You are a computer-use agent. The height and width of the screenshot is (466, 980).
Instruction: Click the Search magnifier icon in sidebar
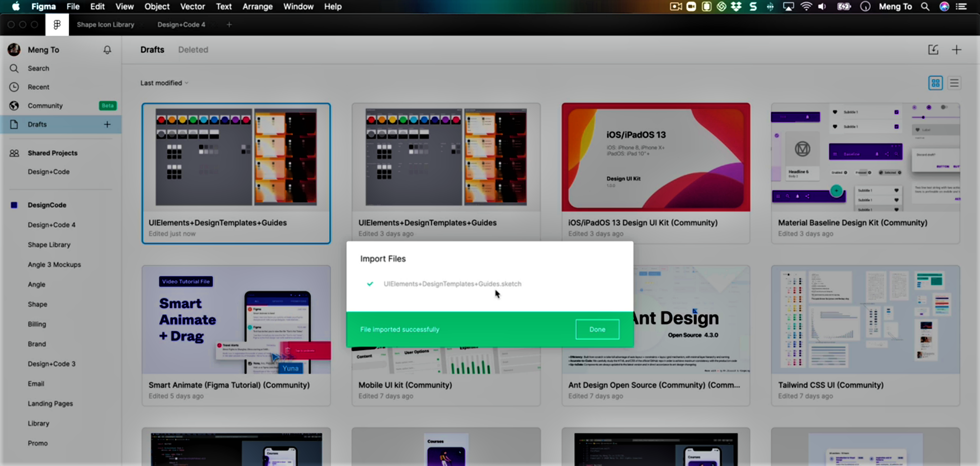[x=14, y=68]
